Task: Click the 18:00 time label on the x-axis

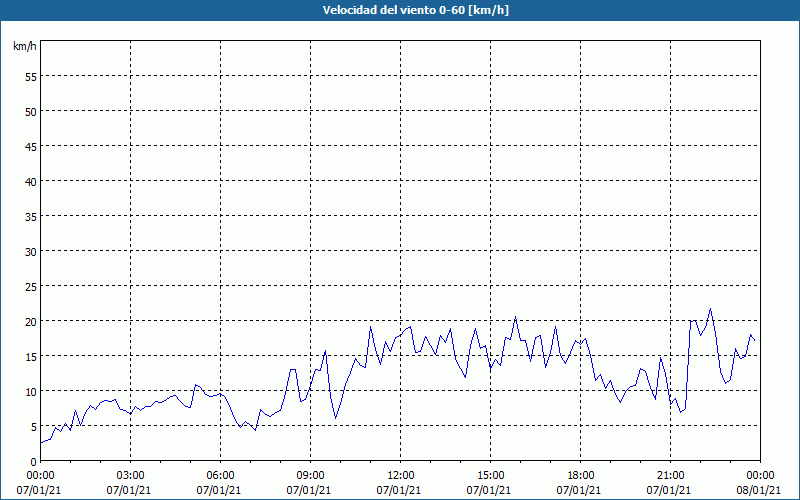Action: (x=581, y=476)
